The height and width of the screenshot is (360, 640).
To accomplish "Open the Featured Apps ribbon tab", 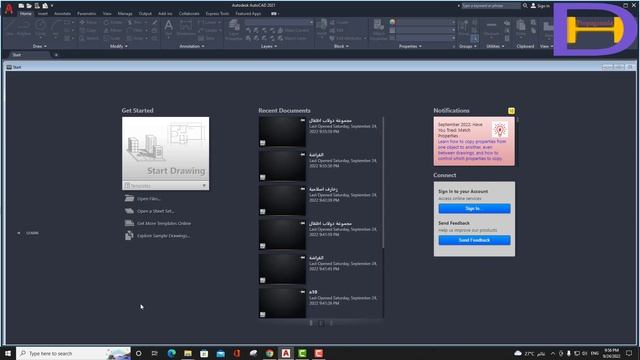I will (248, 13).
